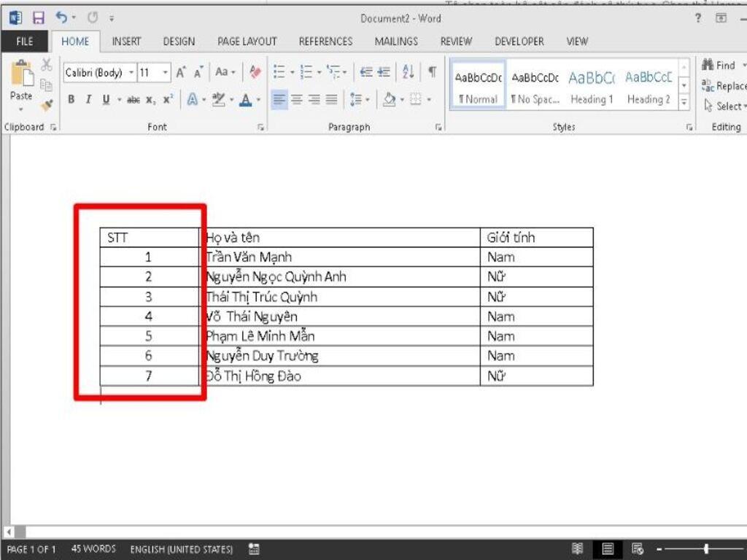Open the DEVELOPER ribbon tab
Screen dimensions: 747x560
(x=519, y=42)
